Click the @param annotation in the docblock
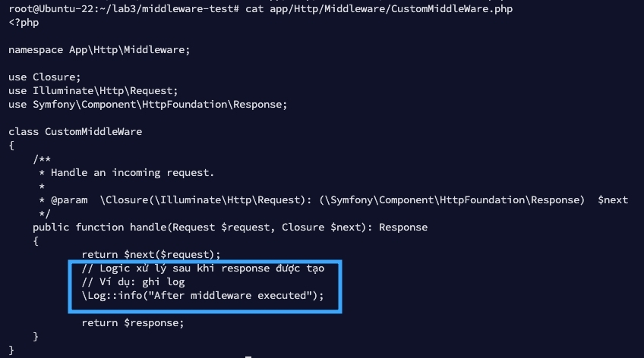The width and height of the screenshot is (644, 358). 68,199
